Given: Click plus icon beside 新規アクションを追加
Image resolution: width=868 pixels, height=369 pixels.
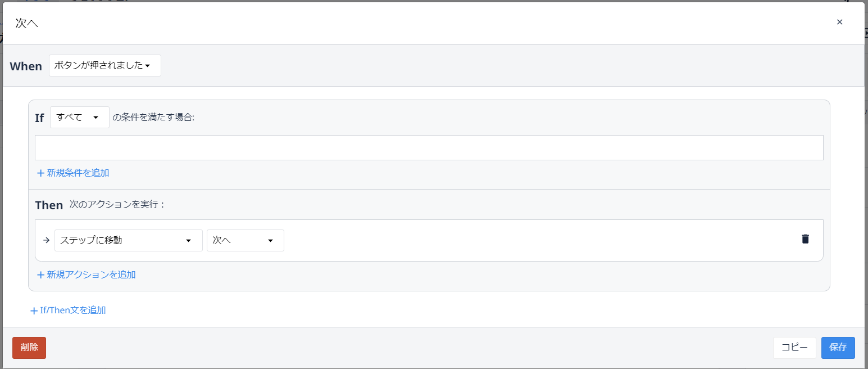Looking at the screenshot, I should pos(40,275).
